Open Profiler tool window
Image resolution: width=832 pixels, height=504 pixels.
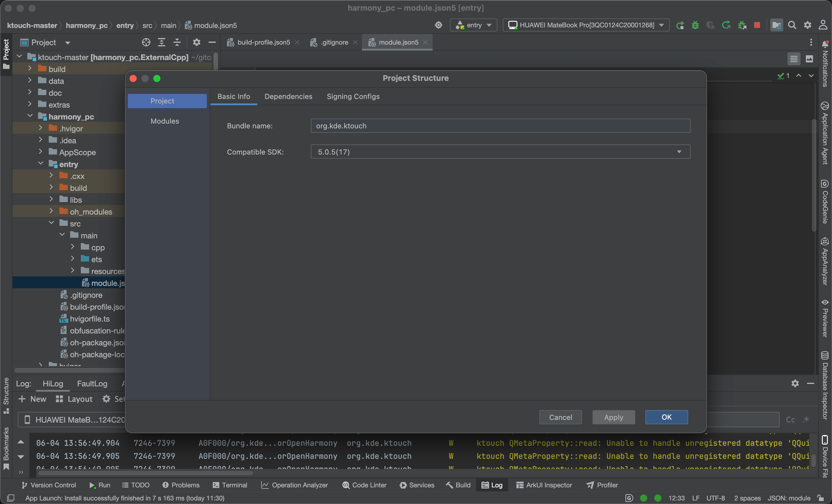click(602, 485)
